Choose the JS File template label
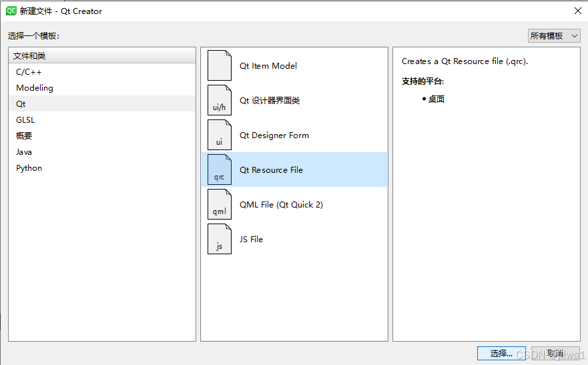 pos(251,239)
